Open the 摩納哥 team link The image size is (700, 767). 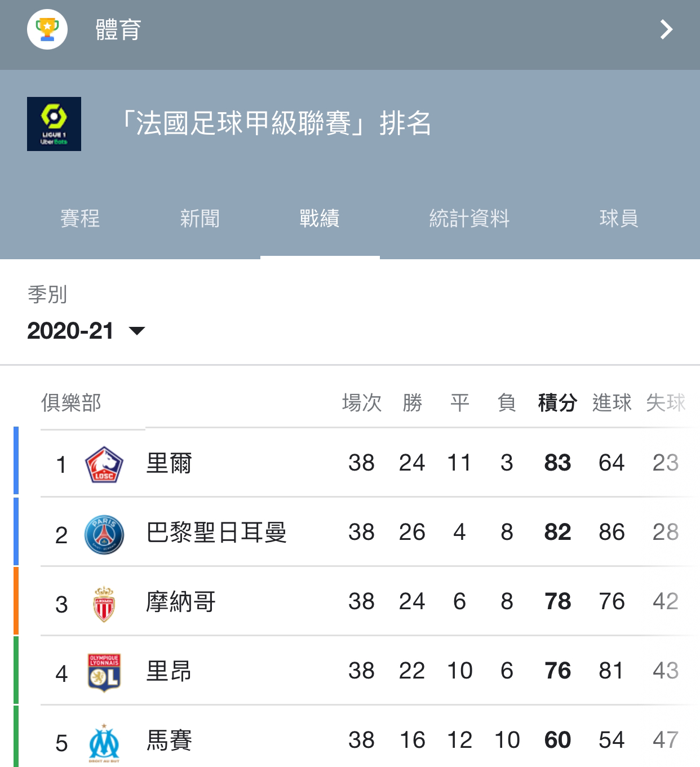tap(181, 602)
